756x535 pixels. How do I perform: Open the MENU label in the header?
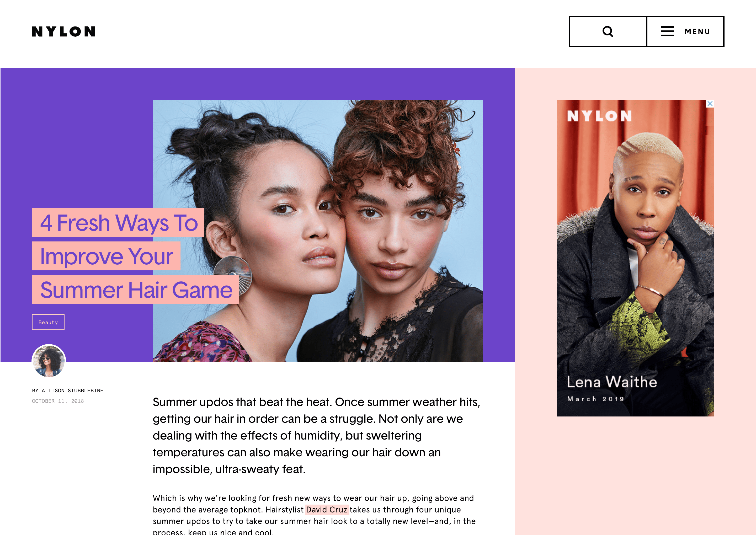coord(697,32)
